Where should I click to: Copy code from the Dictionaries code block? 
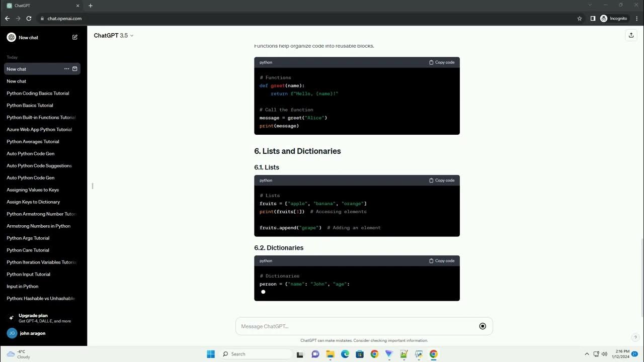(442, 261)
